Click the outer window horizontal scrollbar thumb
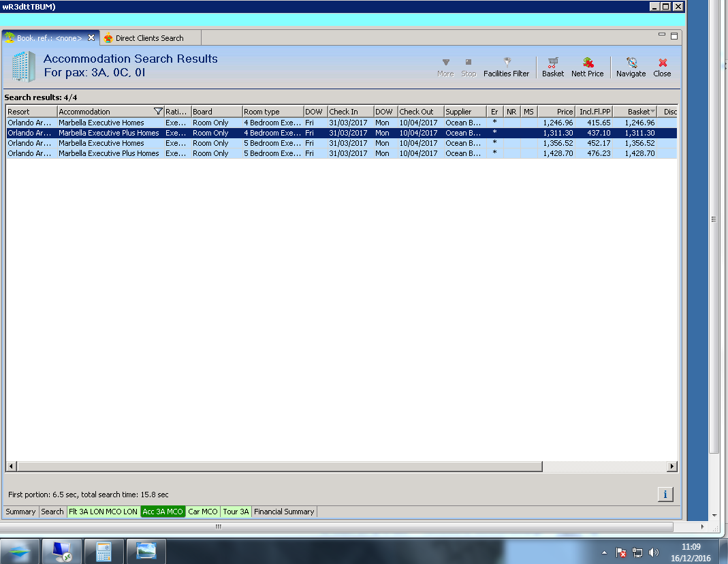Viewport: 728px width, 564px height. (x=336, y=527)
